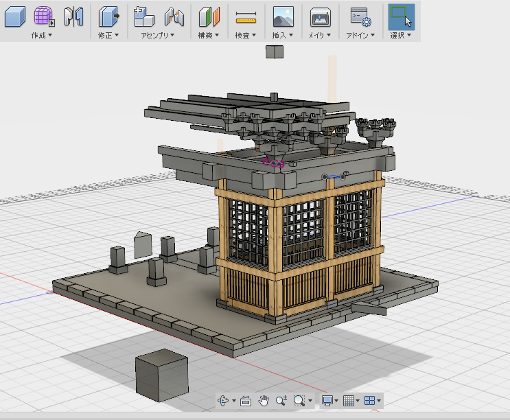This screenshot has width=510, height=420.
Task: Select the loose gray cube below the platform
Action: 162,375
